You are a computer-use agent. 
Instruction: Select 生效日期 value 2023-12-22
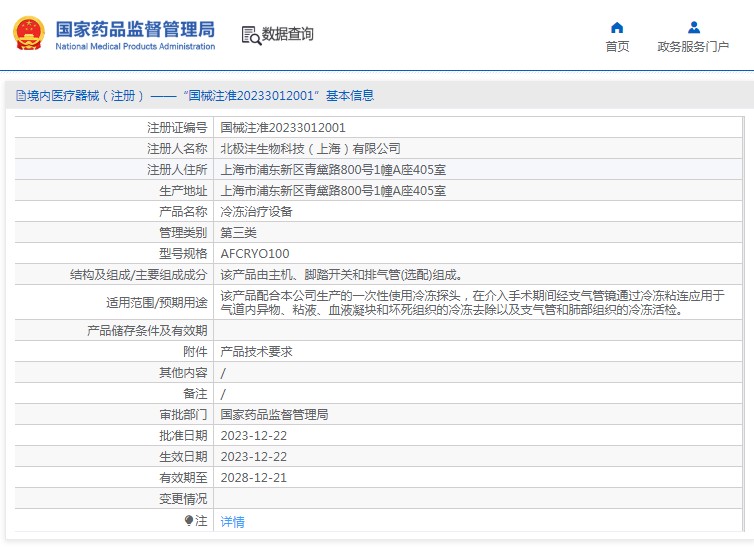click(253, 457)
